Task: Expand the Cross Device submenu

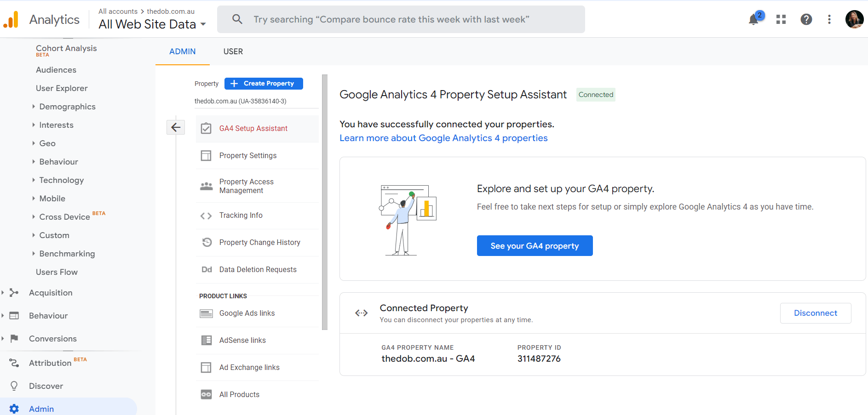Action: 34,216
